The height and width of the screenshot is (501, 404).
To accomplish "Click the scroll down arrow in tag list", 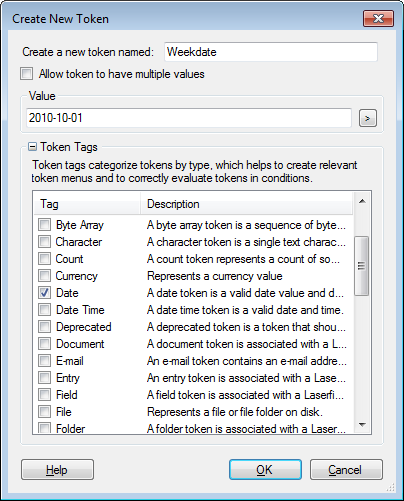I will 362,425.
